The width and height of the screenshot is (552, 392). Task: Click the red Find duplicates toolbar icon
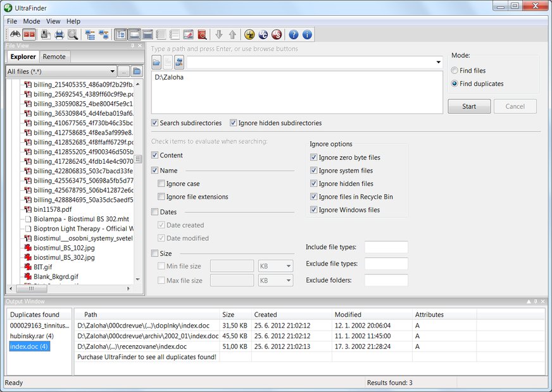pos(28,35)
